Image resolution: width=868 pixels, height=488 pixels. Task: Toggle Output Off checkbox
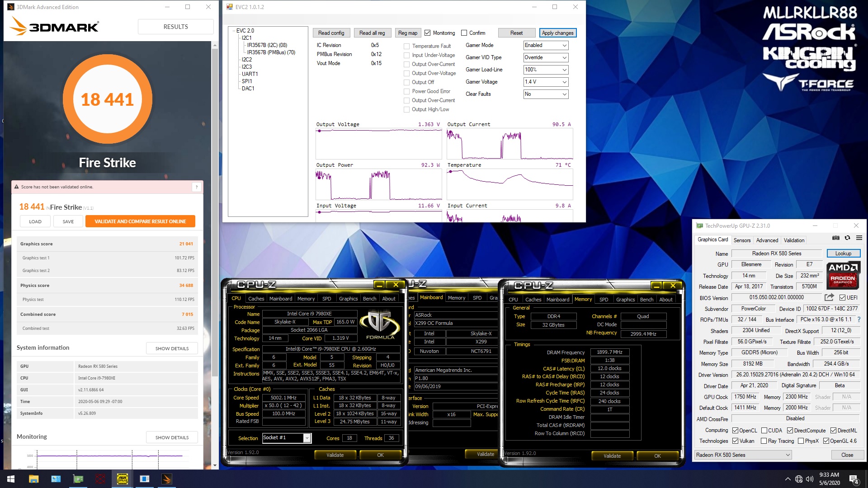coord(406,82)
